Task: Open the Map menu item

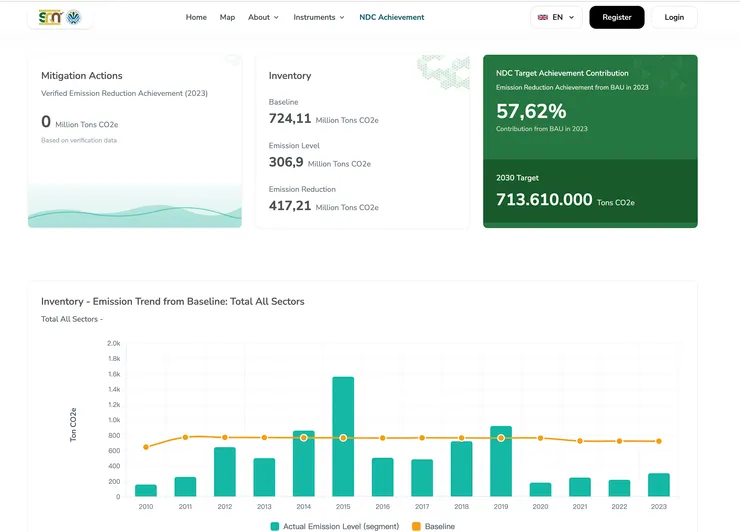Action: [x=227, y=17]
